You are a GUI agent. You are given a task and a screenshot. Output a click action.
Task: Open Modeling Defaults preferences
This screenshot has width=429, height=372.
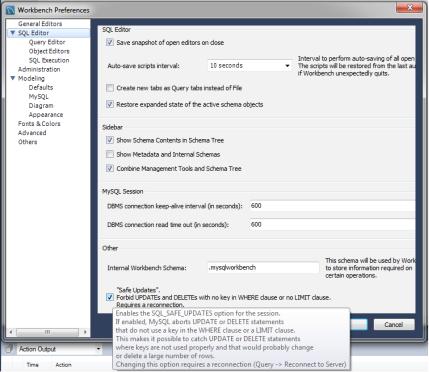pyautogui.click(x=41, y=87)
